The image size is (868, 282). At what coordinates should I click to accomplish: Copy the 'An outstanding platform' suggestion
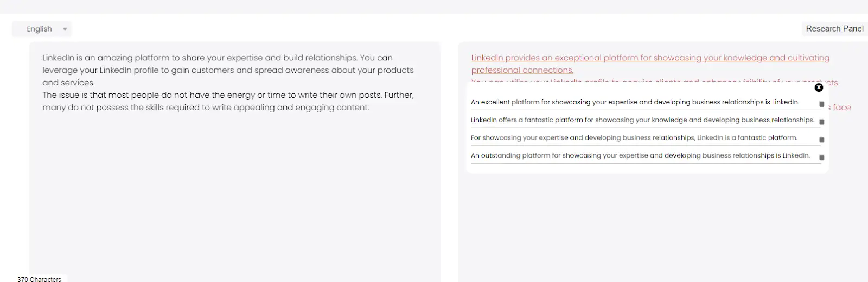[x=821, y=158]
